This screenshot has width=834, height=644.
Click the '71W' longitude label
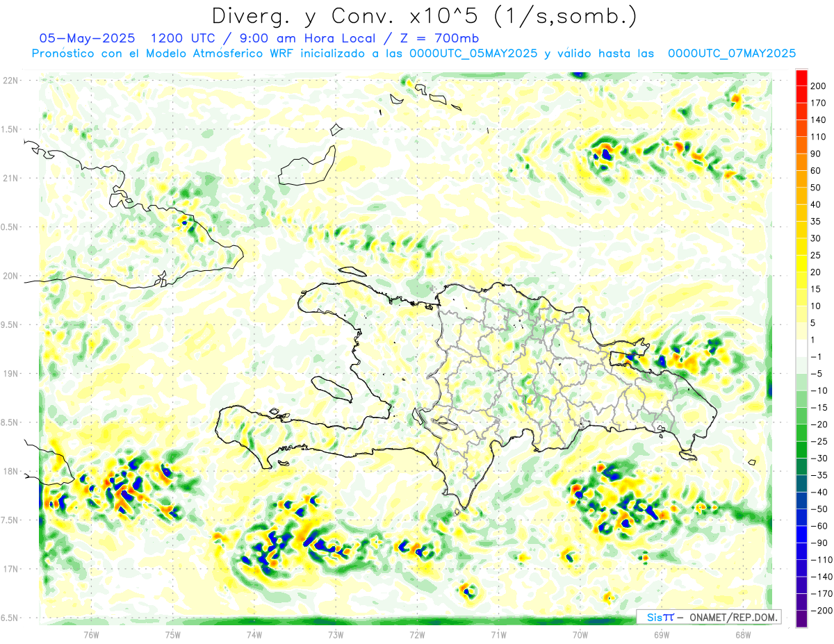pyautogui.click(x=498, y=634)
